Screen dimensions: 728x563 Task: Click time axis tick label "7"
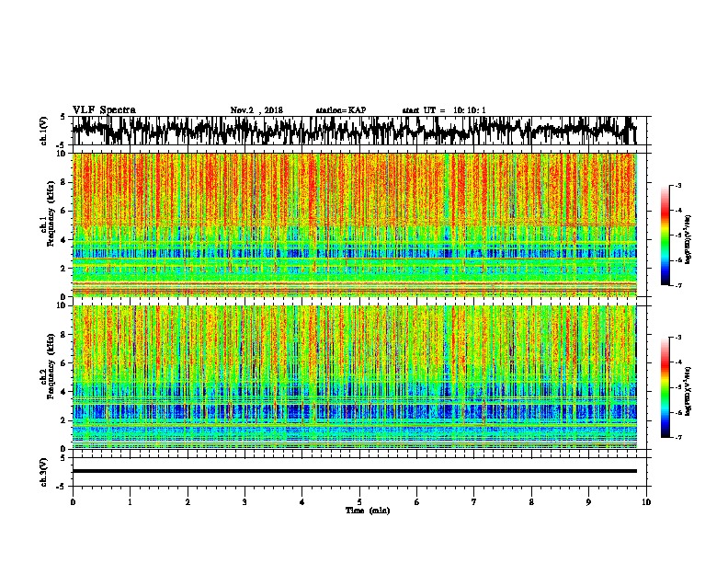click(x=474, y=502)
